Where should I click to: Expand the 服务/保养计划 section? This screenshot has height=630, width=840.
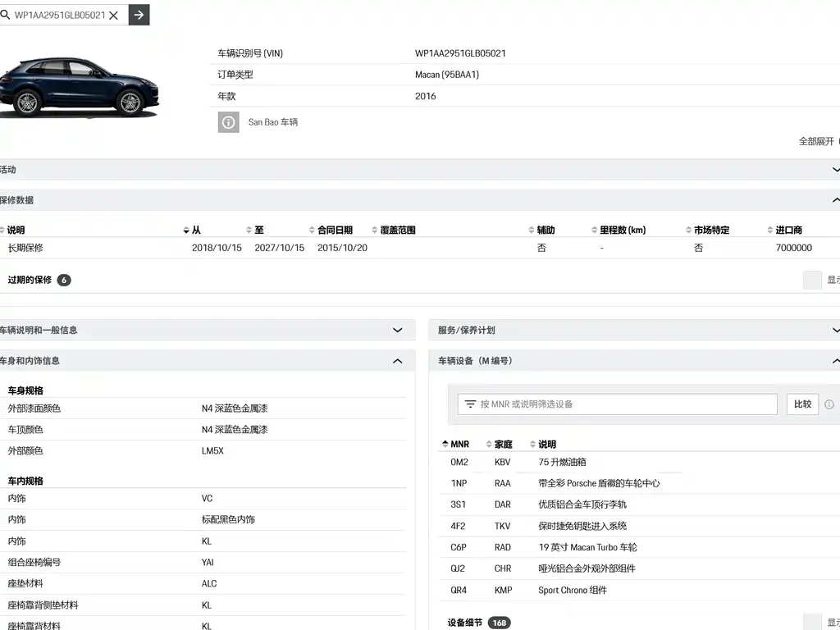[835, 331]
